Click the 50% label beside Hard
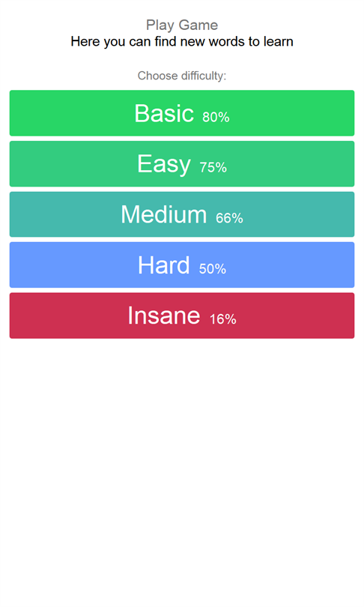Screen dimensions: 364x607 pos(213,269)
